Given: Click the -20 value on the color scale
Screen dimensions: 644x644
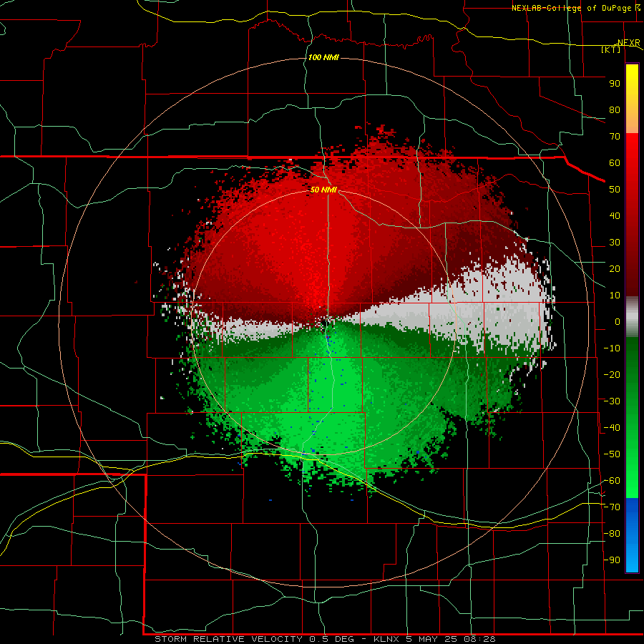Looking at the screenshot, I should click(612, 375).
